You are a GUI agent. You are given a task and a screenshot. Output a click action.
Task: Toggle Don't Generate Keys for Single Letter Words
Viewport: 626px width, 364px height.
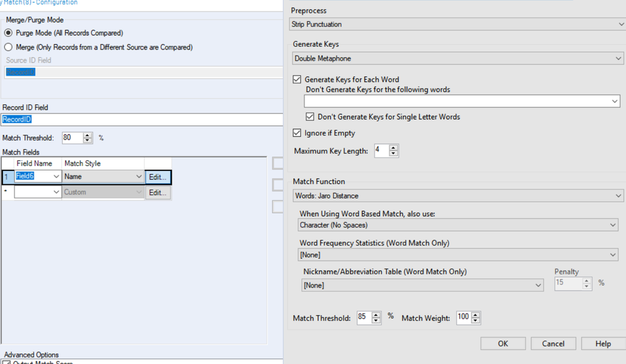[x=310, y=117]
